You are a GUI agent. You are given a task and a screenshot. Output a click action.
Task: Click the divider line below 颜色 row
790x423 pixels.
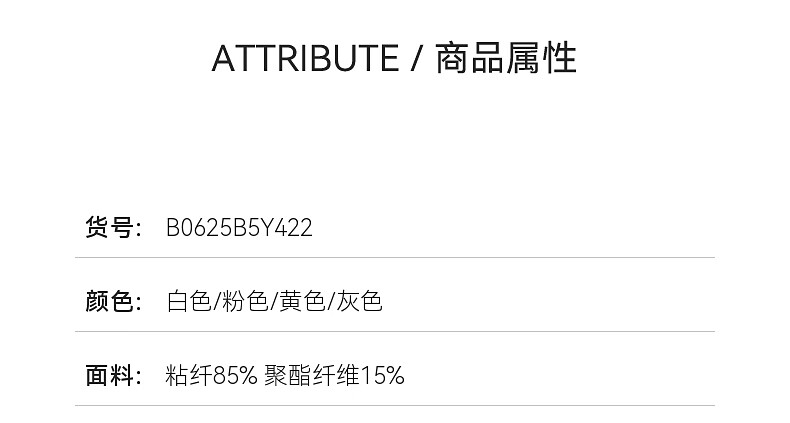click(x=395, y=331)
